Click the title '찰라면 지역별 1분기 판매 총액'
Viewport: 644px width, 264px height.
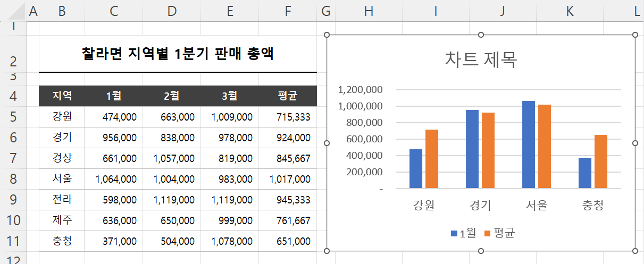click(178, 54)
